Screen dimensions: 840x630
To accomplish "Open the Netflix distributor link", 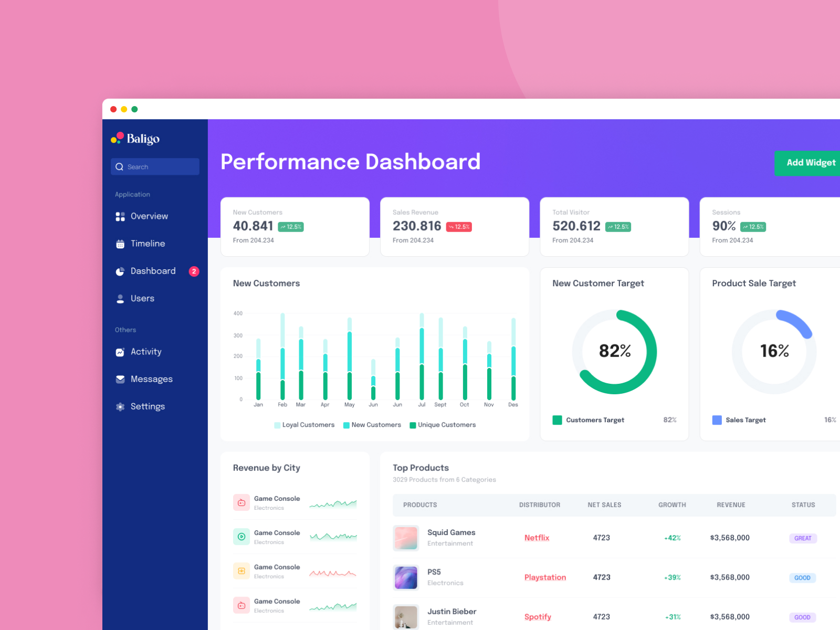I will pos(537,538).
